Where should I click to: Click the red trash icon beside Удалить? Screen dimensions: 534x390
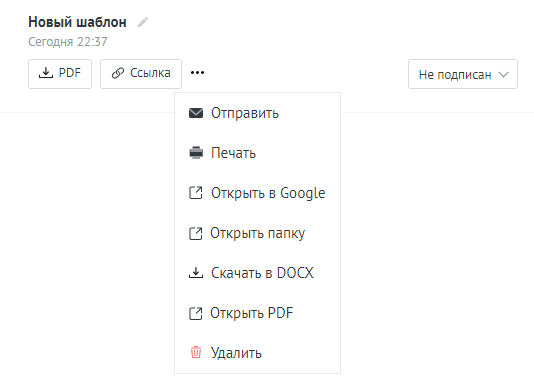click(x=196, y=352)
